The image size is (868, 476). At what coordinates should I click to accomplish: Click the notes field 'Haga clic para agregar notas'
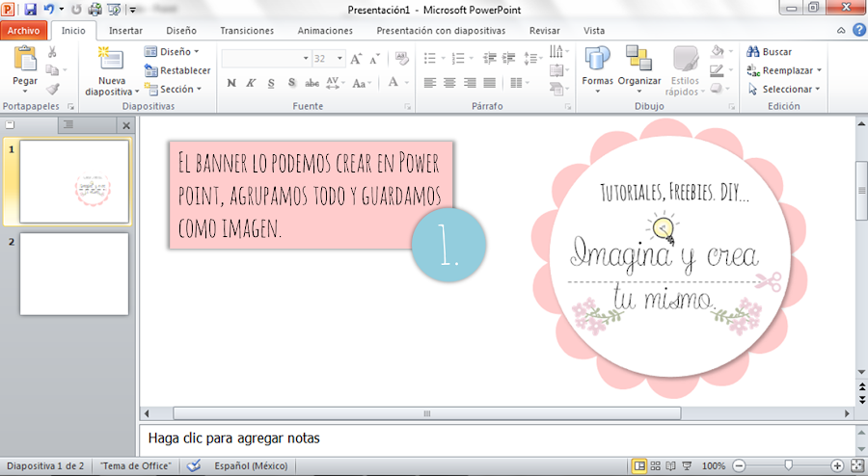click(496, 438)
